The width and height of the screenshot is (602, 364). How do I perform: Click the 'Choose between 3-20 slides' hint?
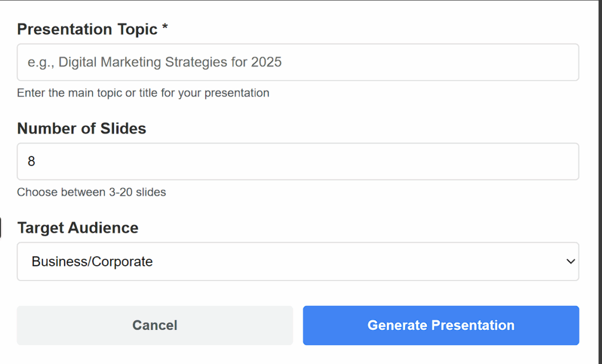pyautogui.click(x=91, y=192)
